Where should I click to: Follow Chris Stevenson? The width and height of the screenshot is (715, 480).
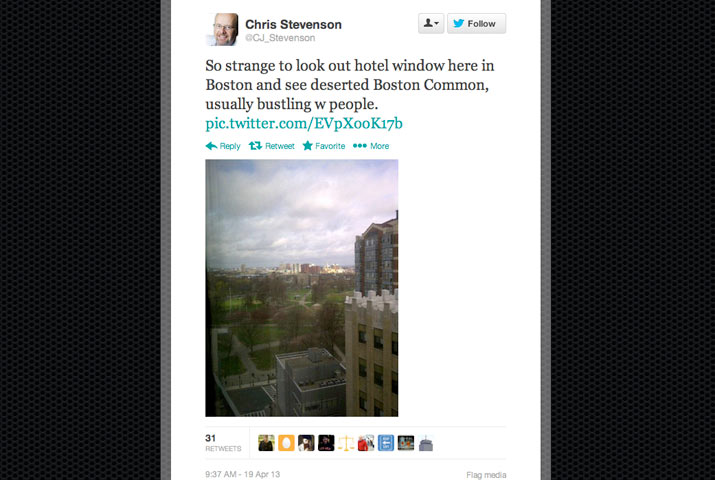pyautogui.click(x=477, y=23)
